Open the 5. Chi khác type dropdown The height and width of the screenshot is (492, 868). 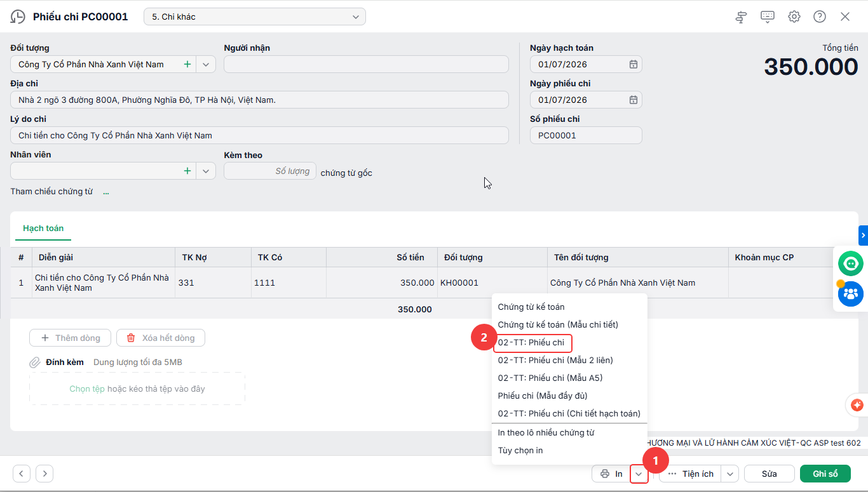click(255, 17)
